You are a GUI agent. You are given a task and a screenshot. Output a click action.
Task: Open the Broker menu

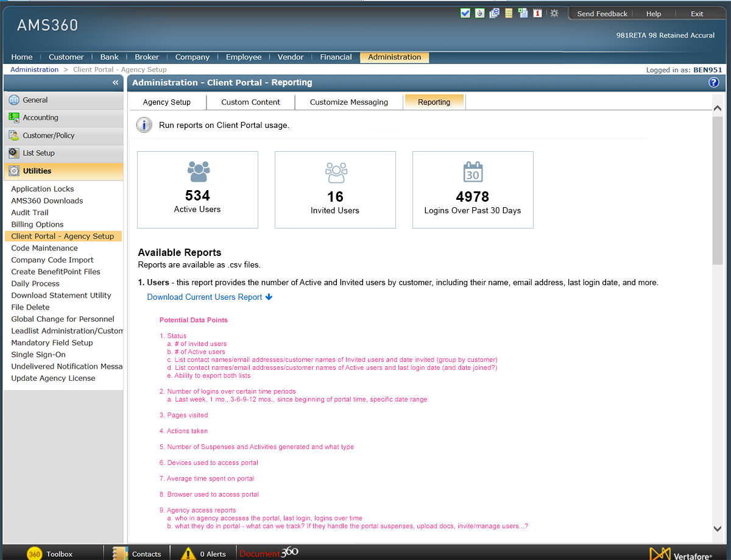147,57
